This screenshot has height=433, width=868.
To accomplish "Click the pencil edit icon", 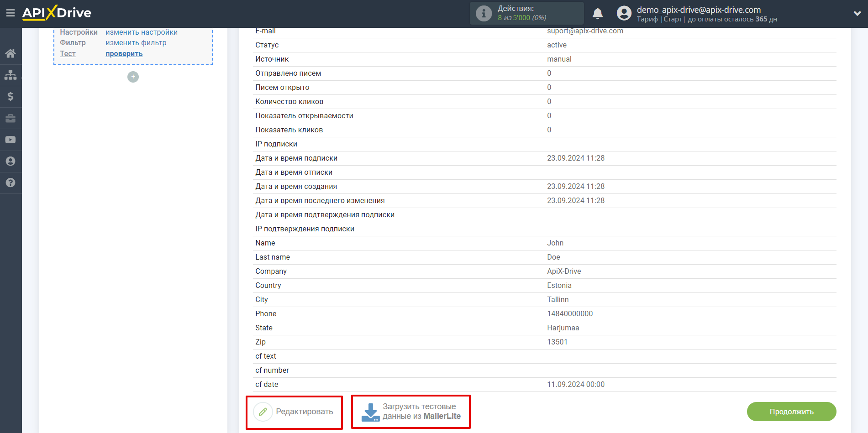I will [263, 412].
